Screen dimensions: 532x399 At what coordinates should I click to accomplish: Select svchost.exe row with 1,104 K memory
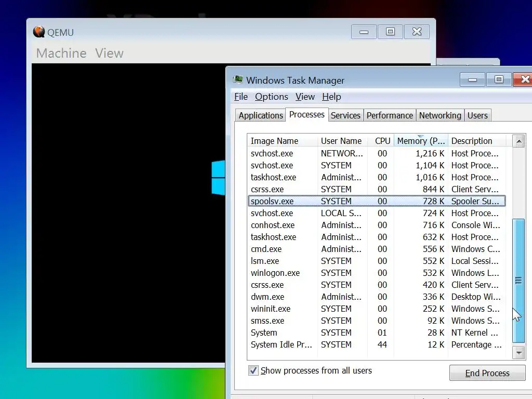tap(377, 165)
